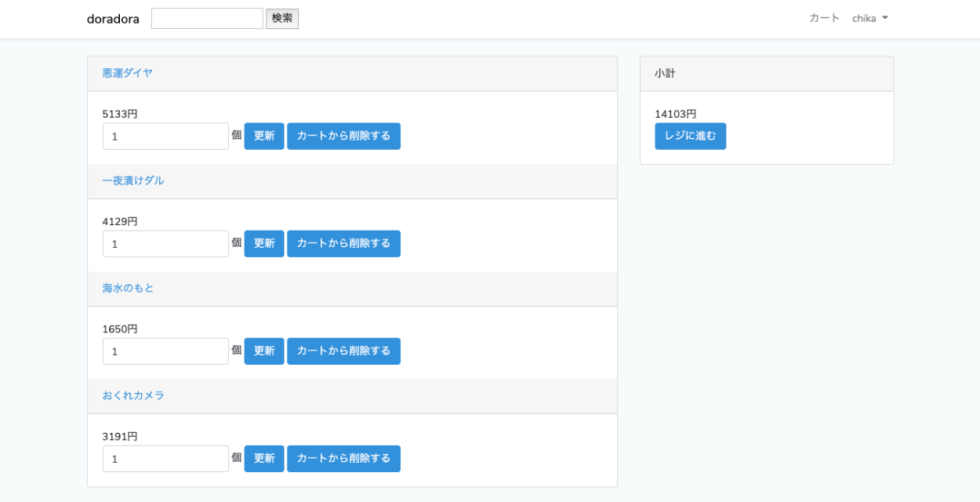Image resolution: width=980 pixels, height=502 pixels.
Task: Focus quantity field for 海水のもと
Action: click(x=165, y=351)
